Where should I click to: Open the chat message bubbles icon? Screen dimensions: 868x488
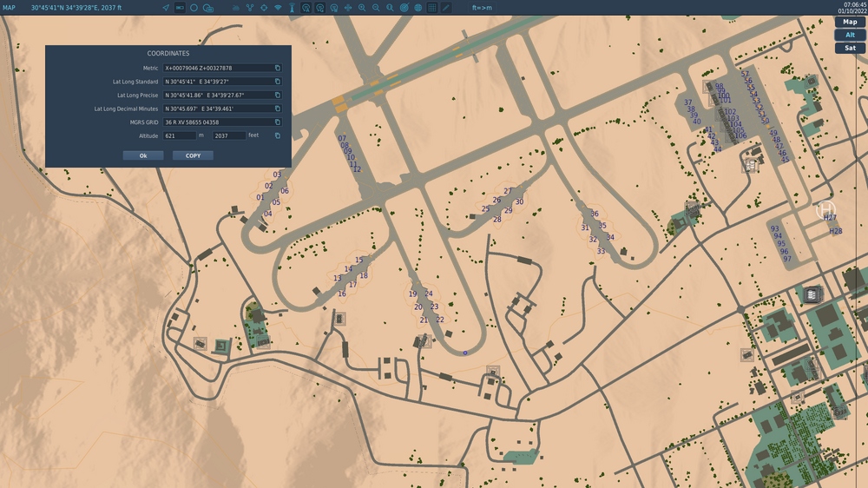pos(208,8)
